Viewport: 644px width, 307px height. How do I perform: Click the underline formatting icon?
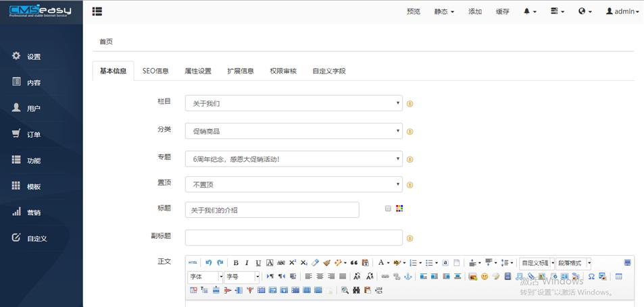pos(258,263)
